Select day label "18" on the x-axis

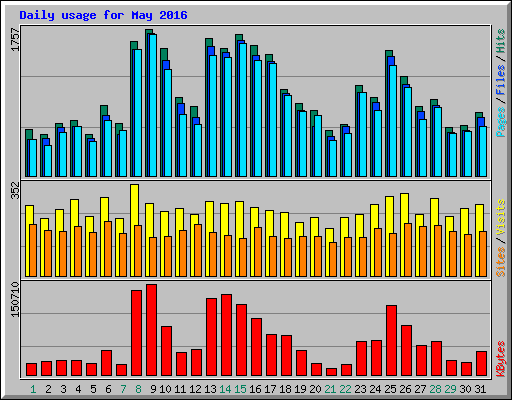pos(285,389)
